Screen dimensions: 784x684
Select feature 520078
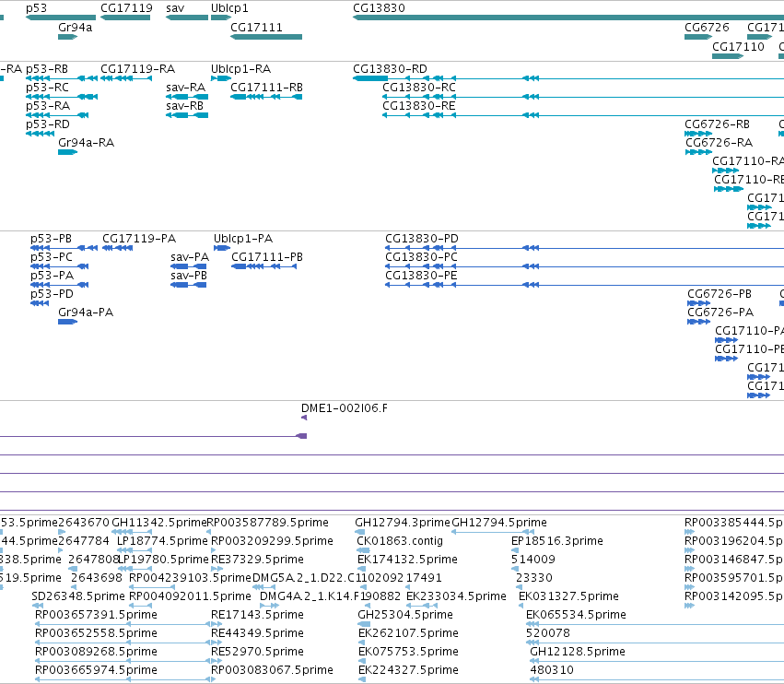click(548, 633)
